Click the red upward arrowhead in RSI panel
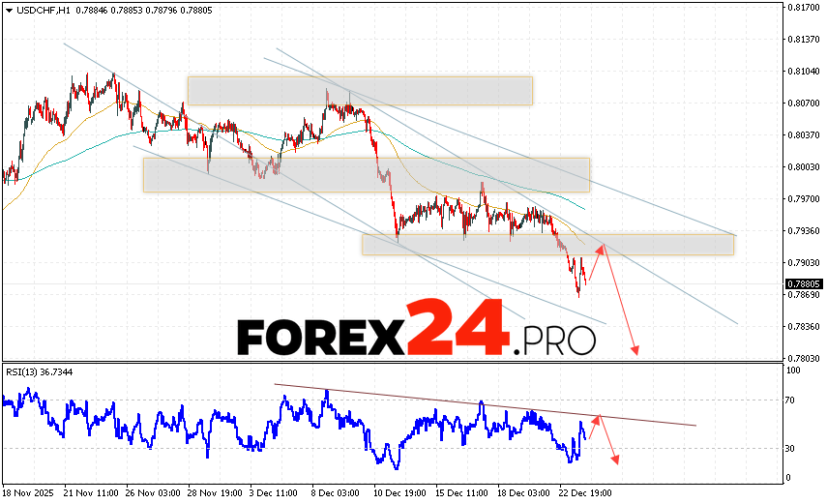 point(597,417)
